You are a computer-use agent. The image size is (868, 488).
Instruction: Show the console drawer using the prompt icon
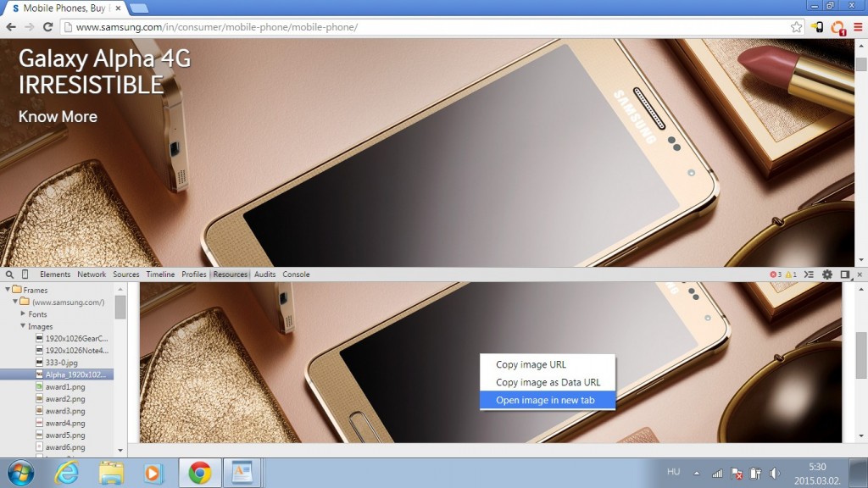[808, 274]
